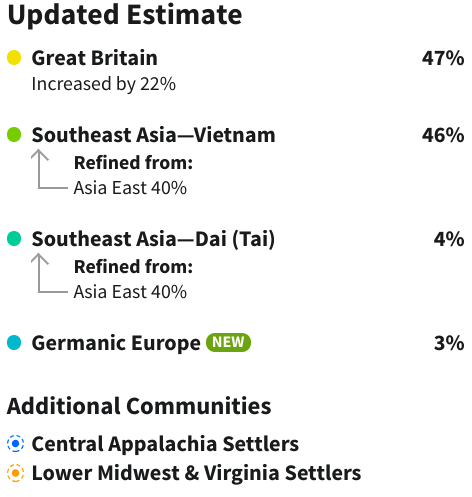The height and width of the screenshot is (497, 472).
Task: Open Central Appalachia Settlers community
Action: click(x=165, y=444)
